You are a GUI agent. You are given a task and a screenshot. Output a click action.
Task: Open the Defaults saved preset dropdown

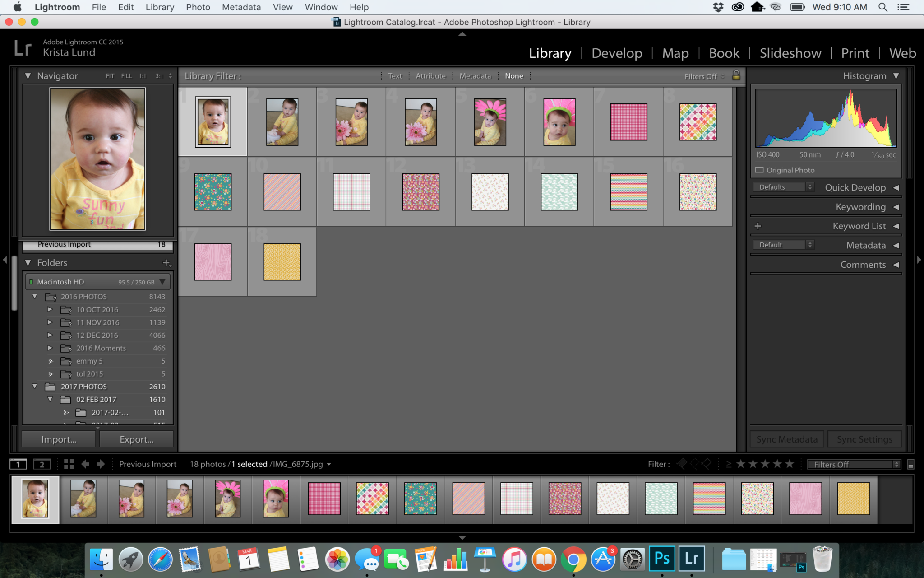pyautogui.click(x=784, y=187)
